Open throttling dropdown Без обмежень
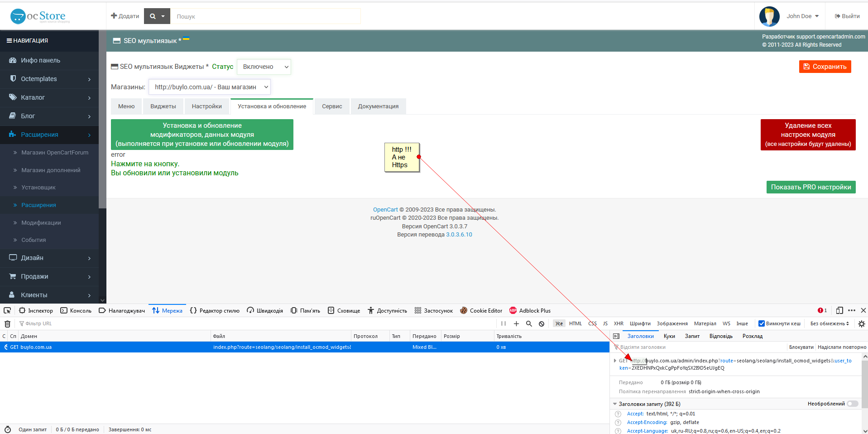Image resolution: width=868 pixels, height=434 pixels. tap(830, 323)
